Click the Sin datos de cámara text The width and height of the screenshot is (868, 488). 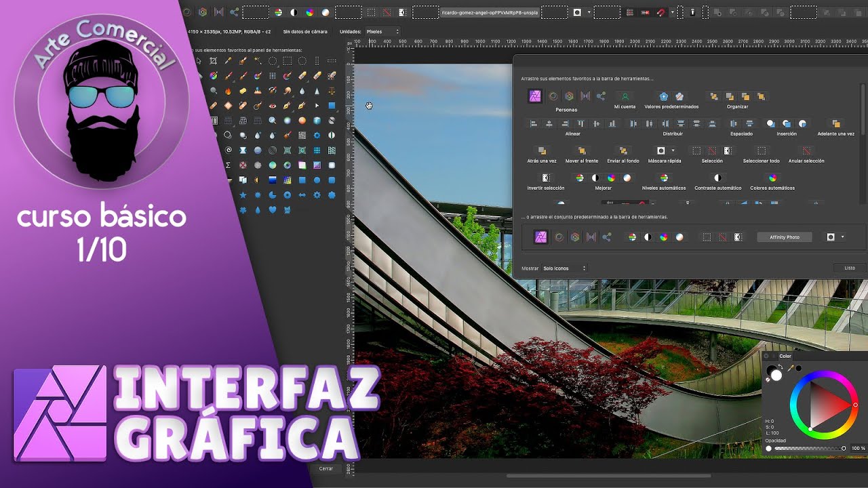(x=305, y=32)
